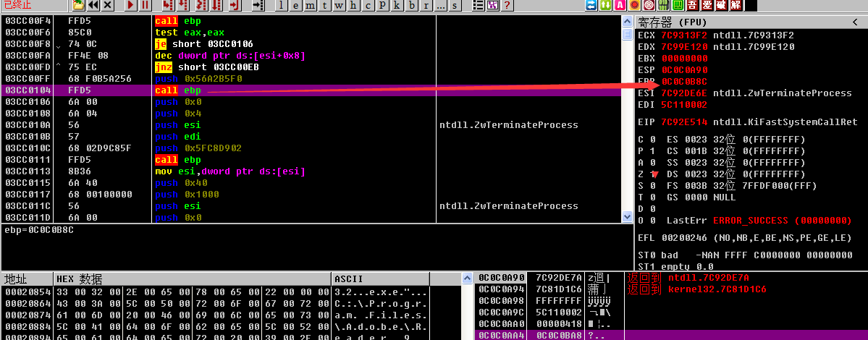
Task: Click the ESI register value 7C92DE6E
Action: [x=685, y=93]
